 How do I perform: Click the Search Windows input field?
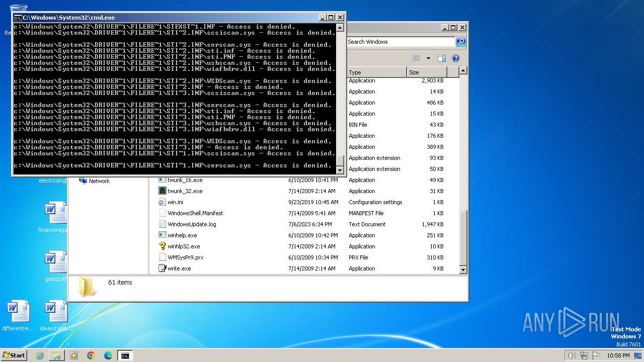(400, 42)
